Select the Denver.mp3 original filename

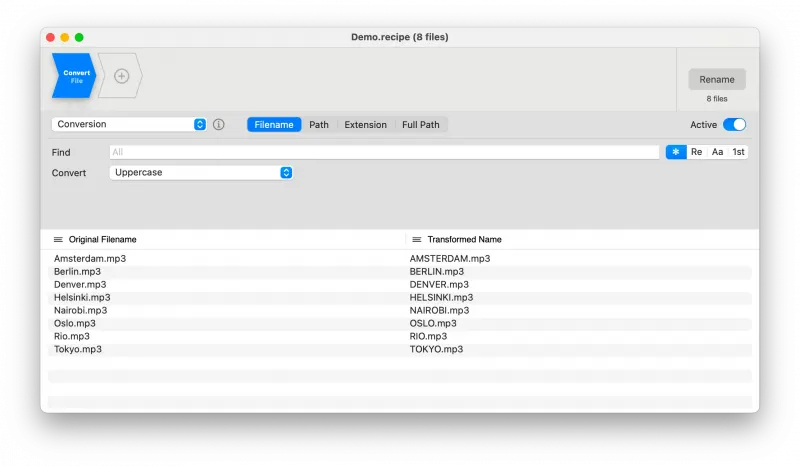tap(80, 284)
